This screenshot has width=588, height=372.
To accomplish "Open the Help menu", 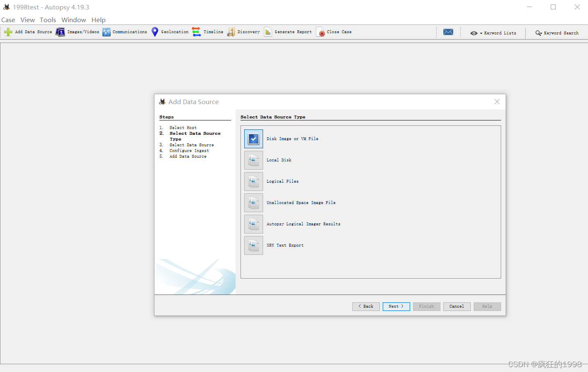I will click(x=98, y=20).
